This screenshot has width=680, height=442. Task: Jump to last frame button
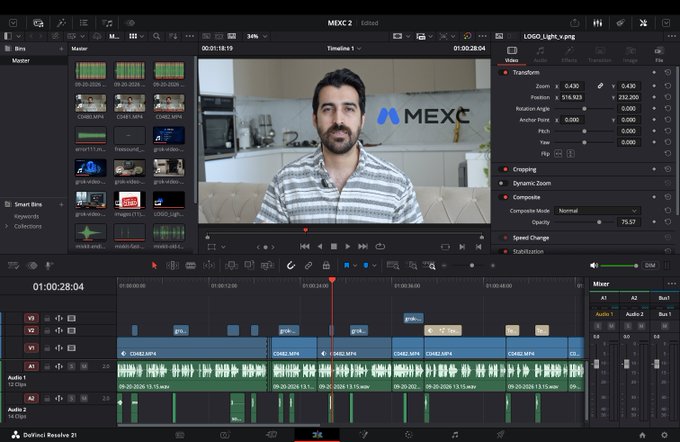click(x=363, y=246)
